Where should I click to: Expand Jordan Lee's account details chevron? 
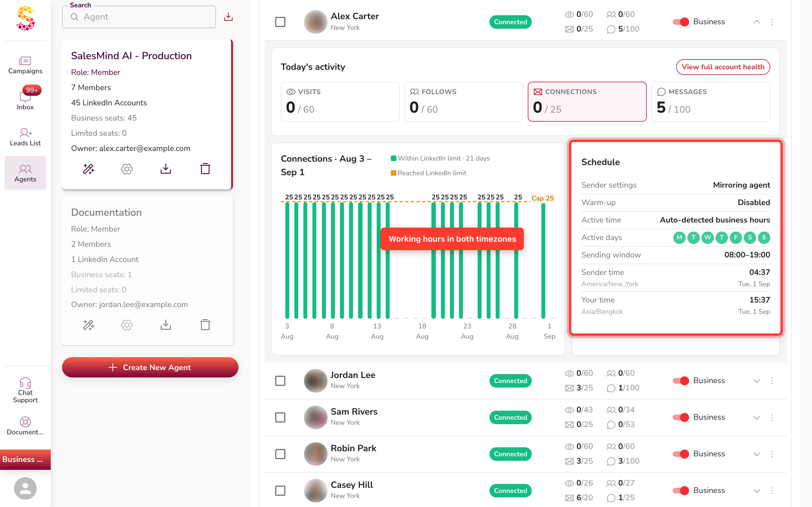click(757, 381)
